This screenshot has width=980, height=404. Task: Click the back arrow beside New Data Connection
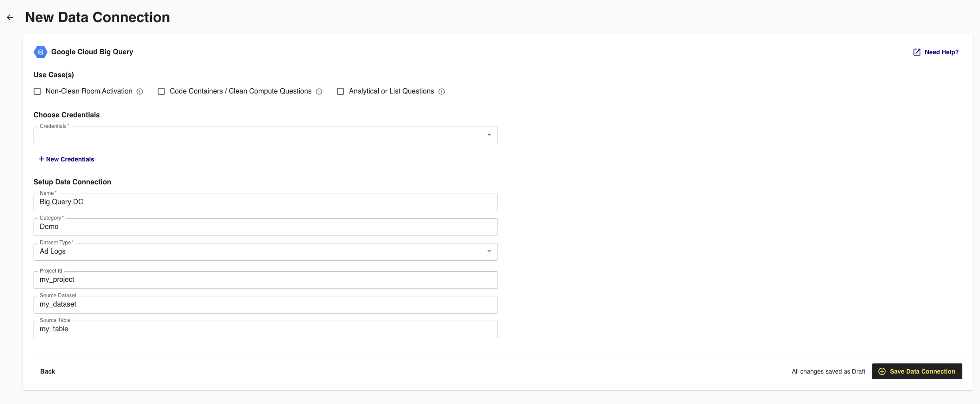(10, 18)
